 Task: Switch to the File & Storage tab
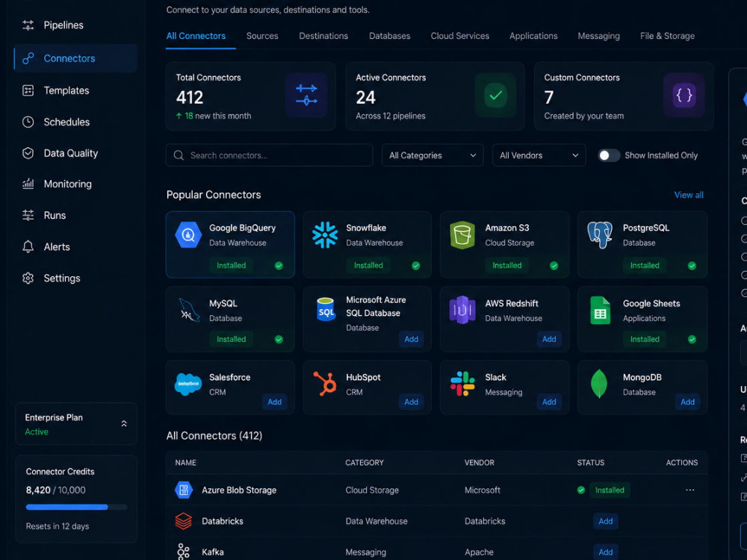[x=667, y=36]
